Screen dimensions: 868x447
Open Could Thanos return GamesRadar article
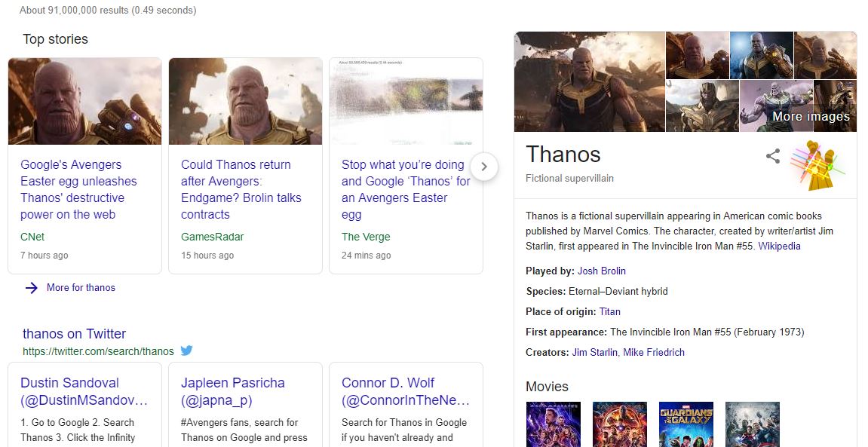pos(241,189)
